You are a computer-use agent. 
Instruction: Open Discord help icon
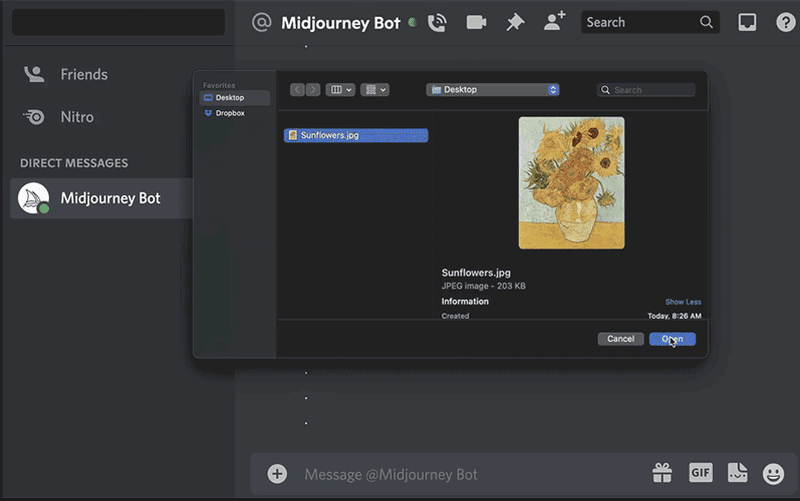[x=785, y=22]
